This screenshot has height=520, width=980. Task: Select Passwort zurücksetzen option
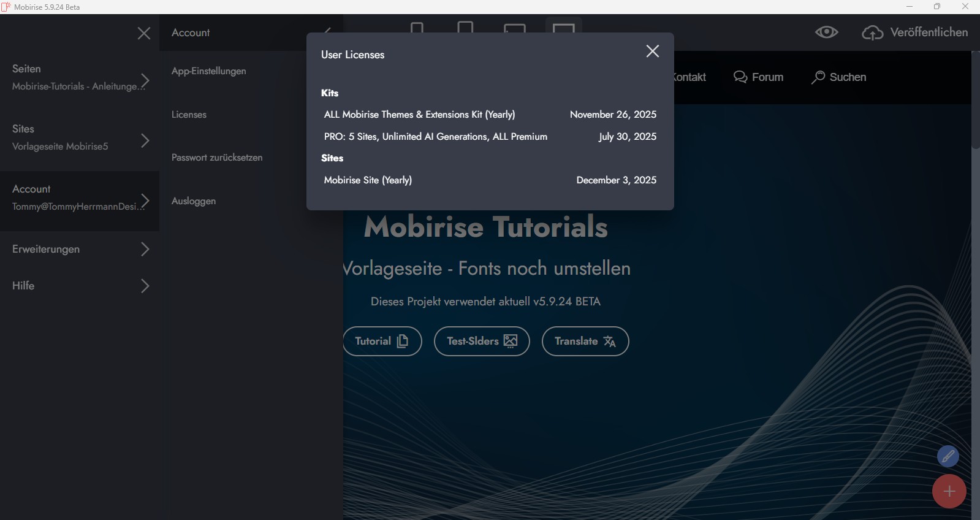[x=217, y=158]
